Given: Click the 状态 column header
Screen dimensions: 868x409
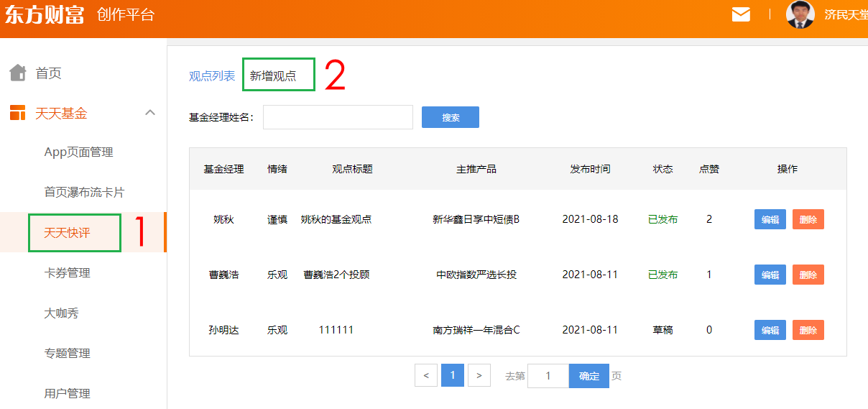Looking at the screenshot, I should (x=662, y=169).
